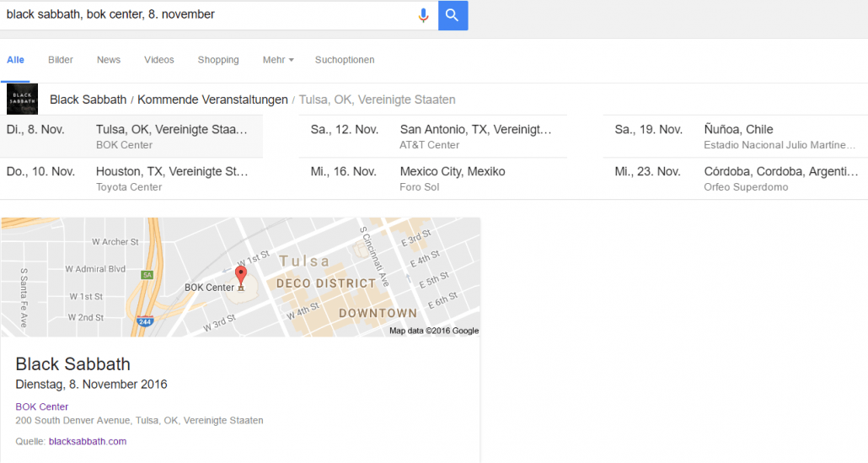Expand the Mehr dropdown menu
This screenshot has width=868, height=463.
coord(278,60)
